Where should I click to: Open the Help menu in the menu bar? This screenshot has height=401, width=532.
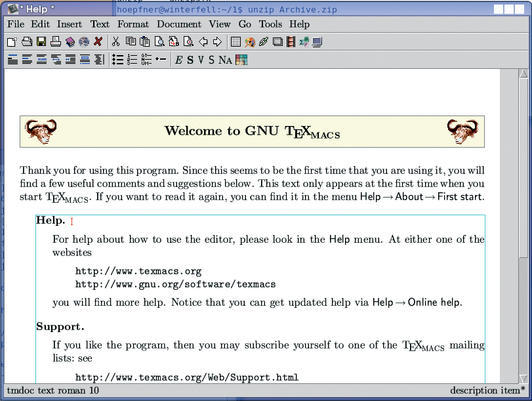pos(299,24)
